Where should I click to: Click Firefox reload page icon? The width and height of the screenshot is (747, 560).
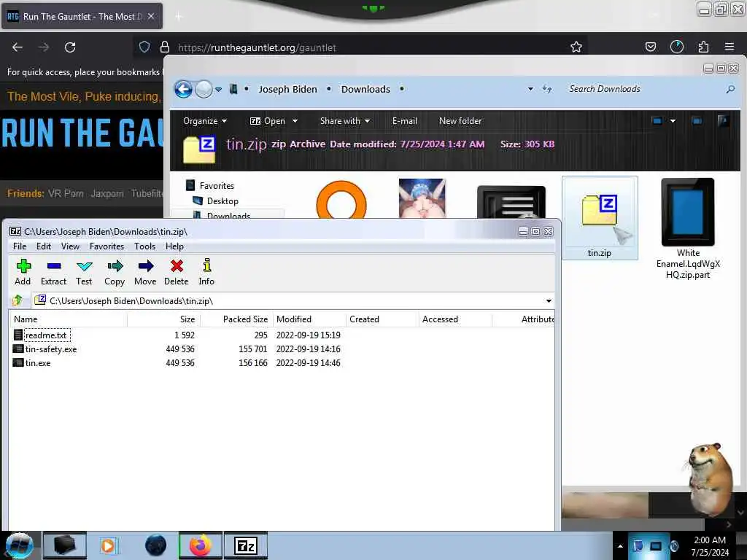[70, 47]
